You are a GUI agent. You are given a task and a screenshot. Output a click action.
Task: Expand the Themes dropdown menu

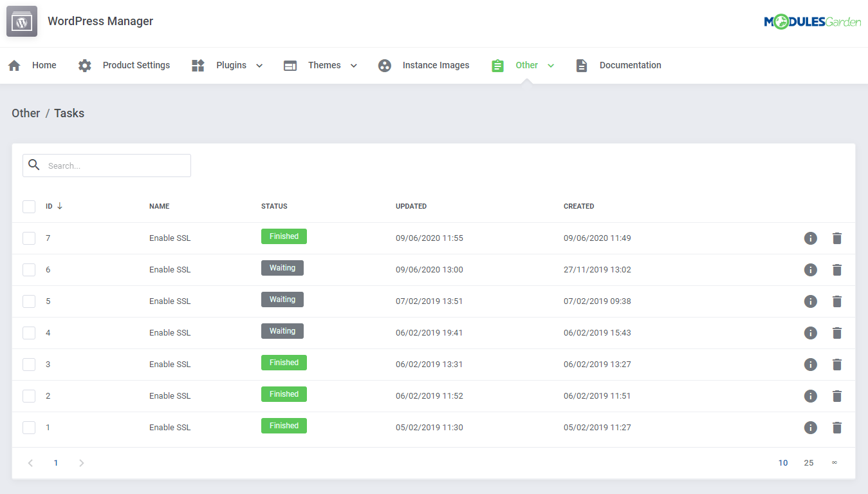tap(353, 65)
